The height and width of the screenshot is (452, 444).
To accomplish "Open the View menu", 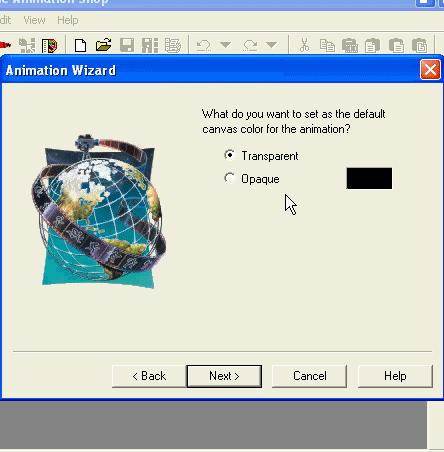I will click(x=34, y=20).
